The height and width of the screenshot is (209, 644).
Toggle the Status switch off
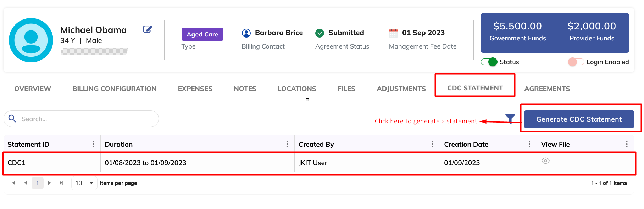tap(489, 62)
